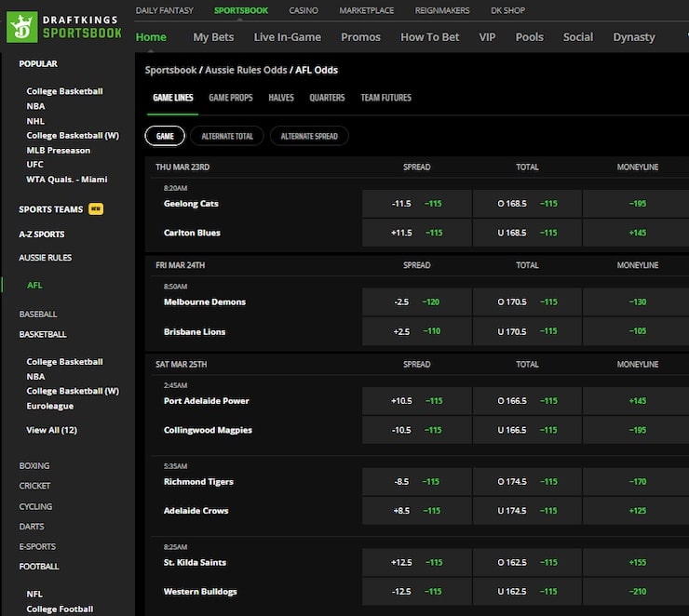Bet Adelaide Crows moneyline +125
The image size is (689, 616).
point(637,511)
